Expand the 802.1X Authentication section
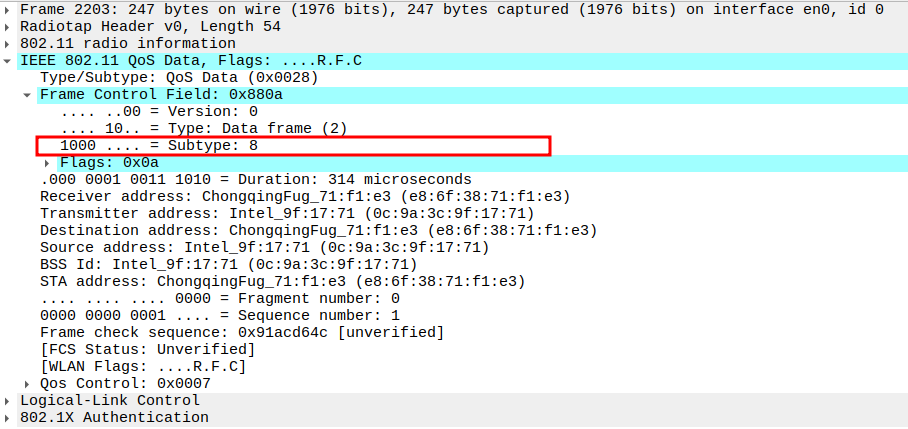This screenshot has height=429, width=908. tap(9, 417)
